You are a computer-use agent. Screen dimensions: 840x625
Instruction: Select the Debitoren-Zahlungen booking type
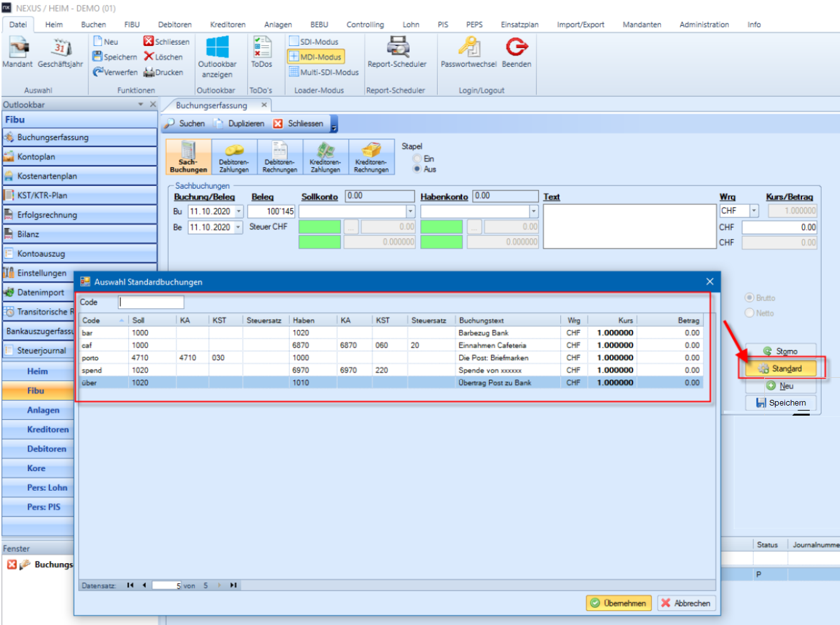[x=234, y=157]
